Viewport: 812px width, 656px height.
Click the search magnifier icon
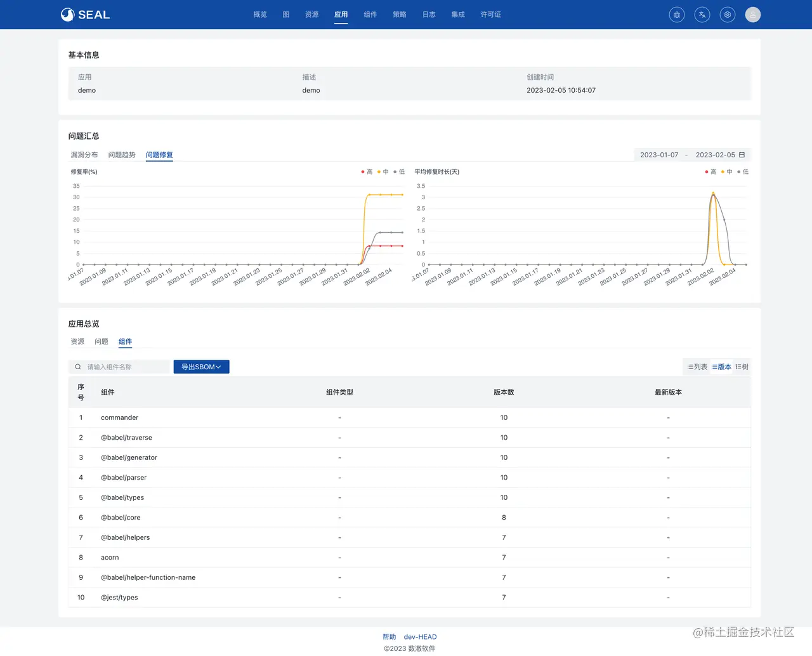(x=78, y=367)
